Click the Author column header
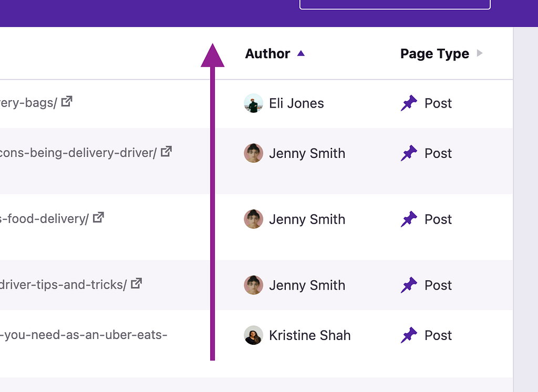The width and height of the screenshot is (538, 392). [267, 54]
